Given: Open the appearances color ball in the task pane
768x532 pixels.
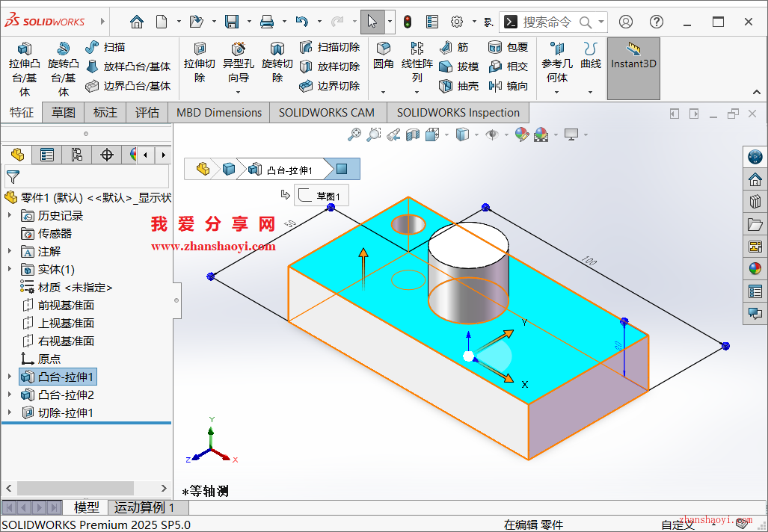Looking at the screenshot, I should point(755,268).
